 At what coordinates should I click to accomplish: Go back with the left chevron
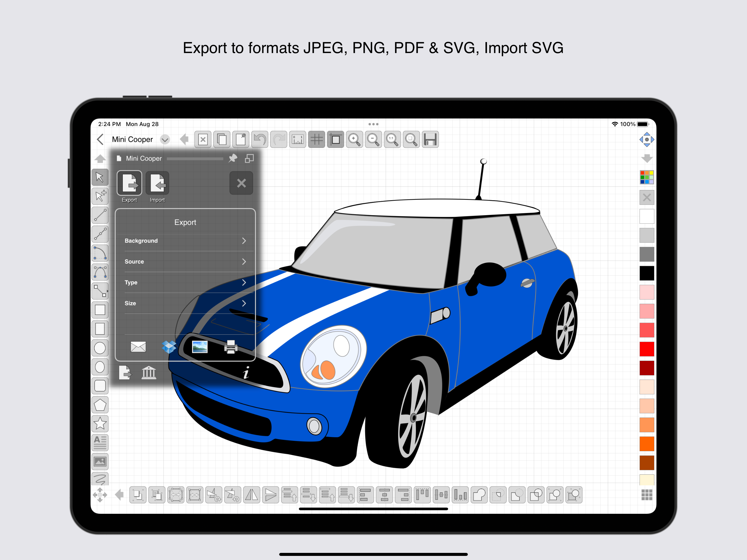(x=100, y=139)
